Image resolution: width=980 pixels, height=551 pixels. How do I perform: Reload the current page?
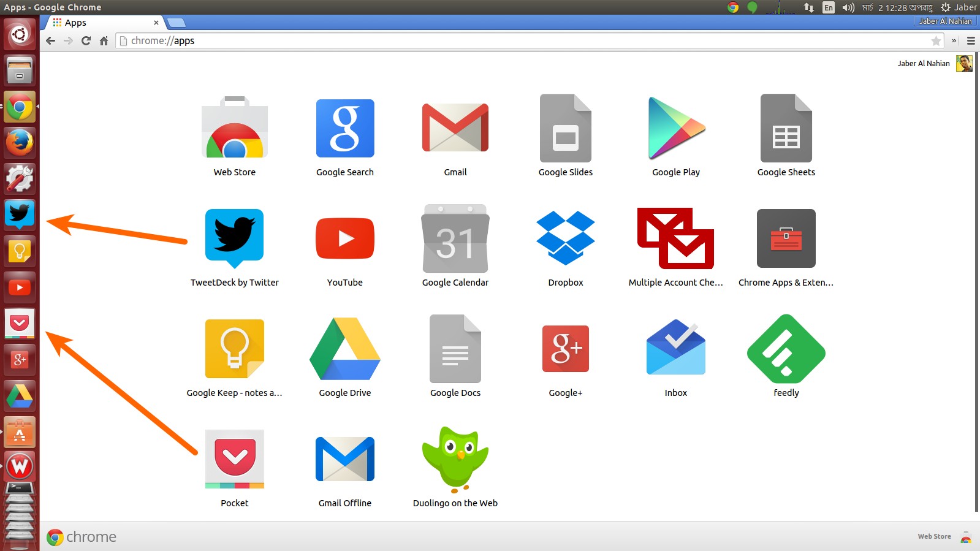[x=86, y=41]
